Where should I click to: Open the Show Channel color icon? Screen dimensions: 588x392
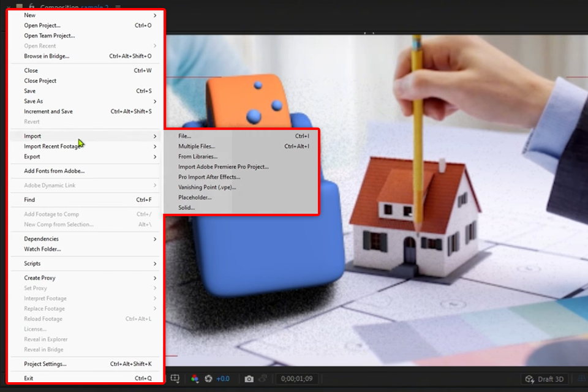click(x=195, y=379)
